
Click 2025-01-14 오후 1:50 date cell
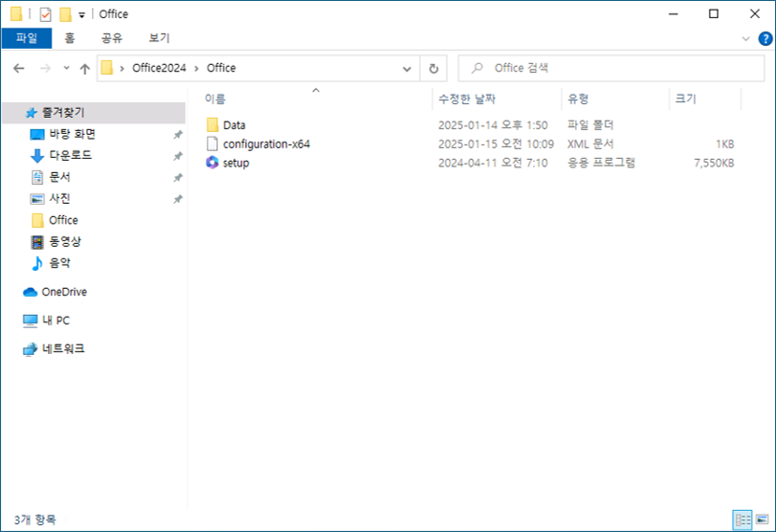coord(493,125)
